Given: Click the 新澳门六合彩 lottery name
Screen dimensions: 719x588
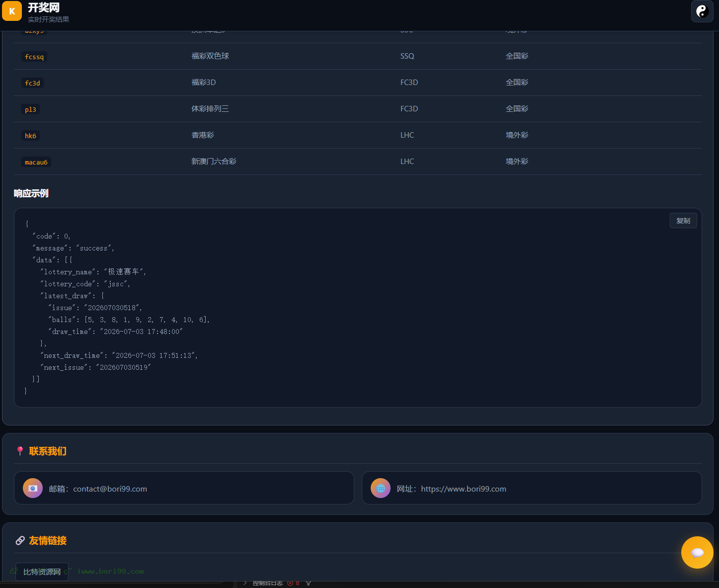Looking at the screenshot, I should [x=214, y=162].
